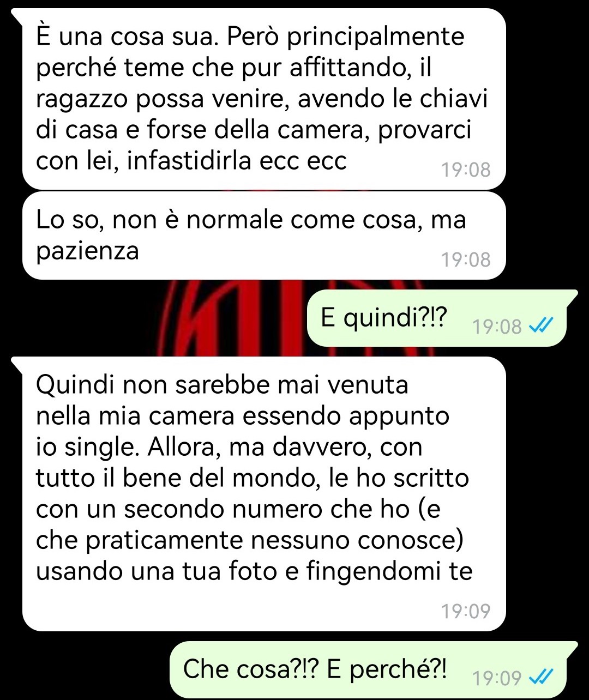Tap the phrase 'secondo numero che ho'
Viewport: 589px width, 700px height.
click(267, 509)
